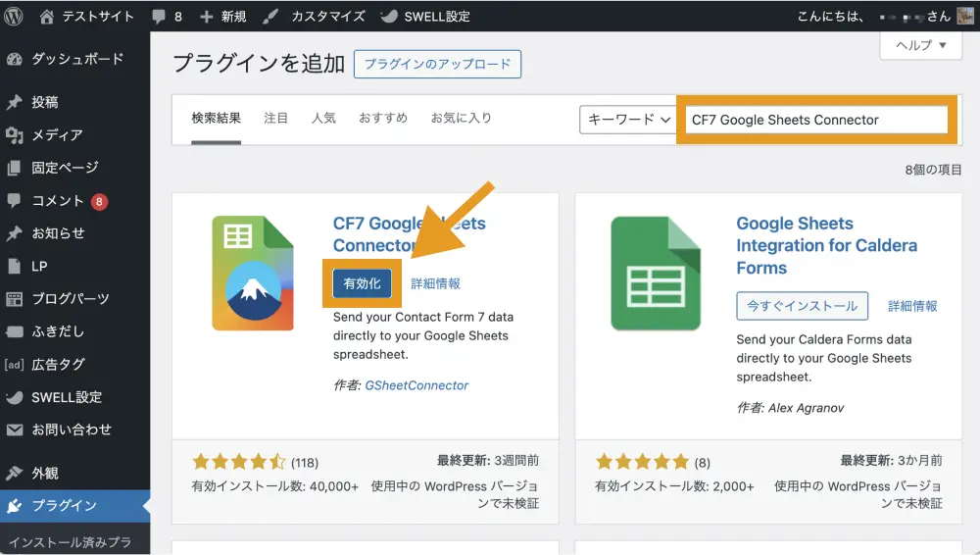This screenshot has width=980, height=555.
Task: Click the Caldera Forms Google Sheets plugin icon
Action: coord(657,274)
